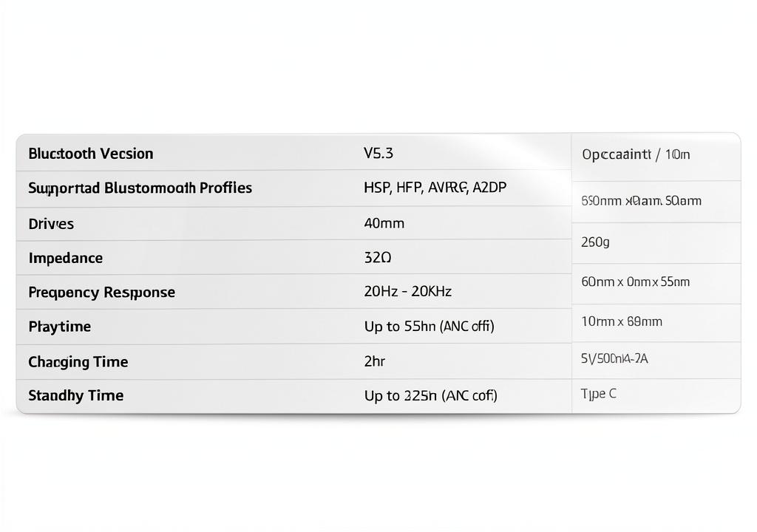Click the "5V/500mA-2A" cell

[x=615, y=358]
